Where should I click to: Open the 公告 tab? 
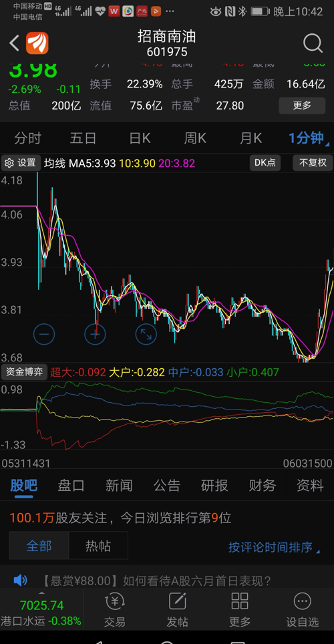pos(167,486)
